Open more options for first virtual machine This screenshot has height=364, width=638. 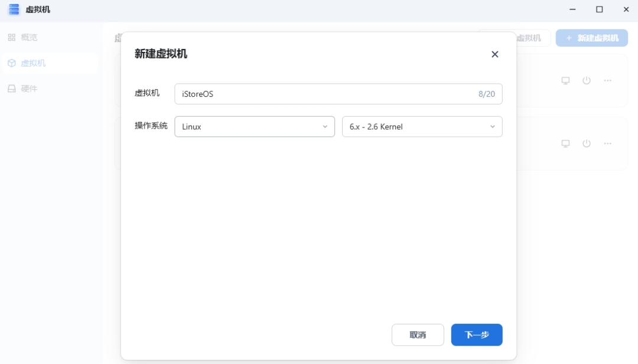[607, 80]
